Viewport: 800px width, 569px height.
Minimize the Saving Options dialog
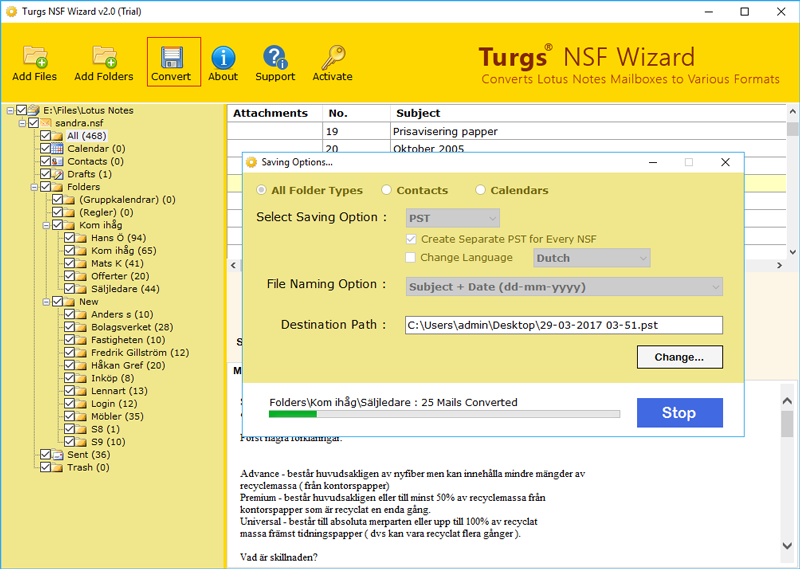pos(653,162)
